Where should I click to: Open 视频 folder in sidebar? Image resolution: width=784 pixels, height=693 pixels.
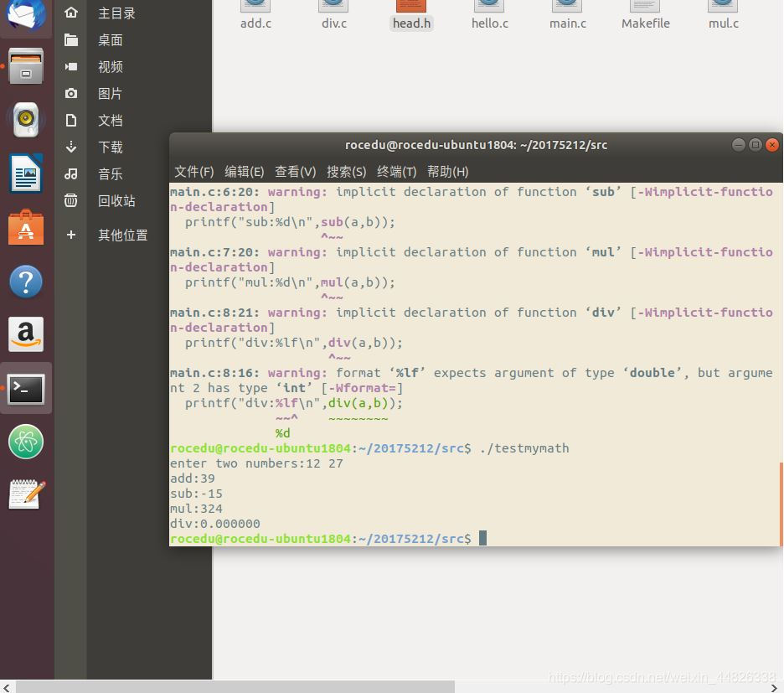[x=110, y=66]
